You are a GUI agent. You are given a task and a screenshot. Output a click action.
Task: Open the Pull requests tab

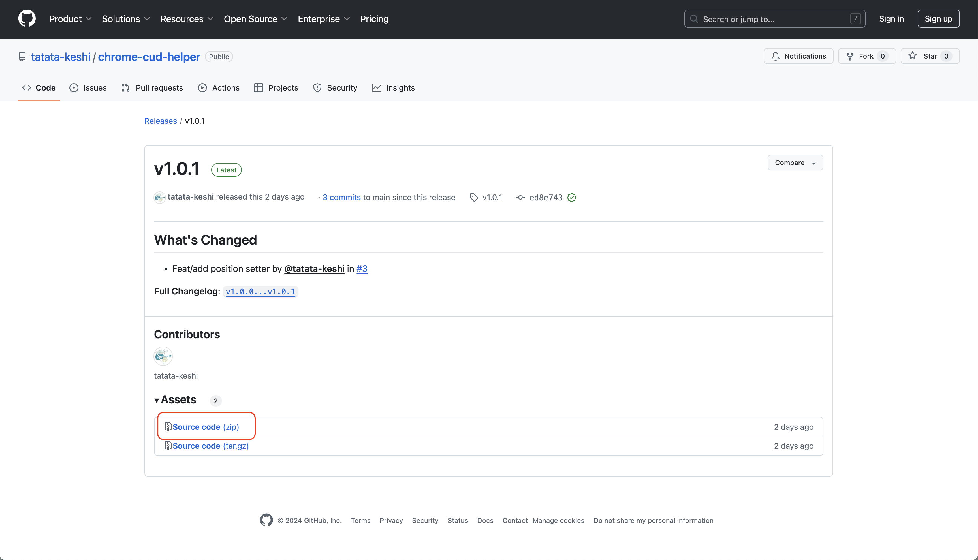[152, 88]
